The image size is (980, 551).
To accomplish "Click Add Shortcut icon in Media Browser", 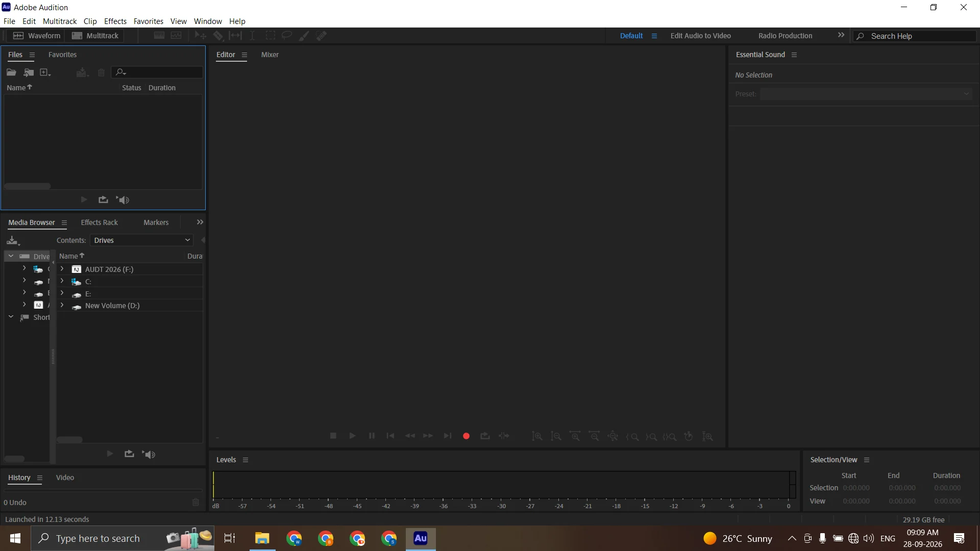I will coord(13,241).
